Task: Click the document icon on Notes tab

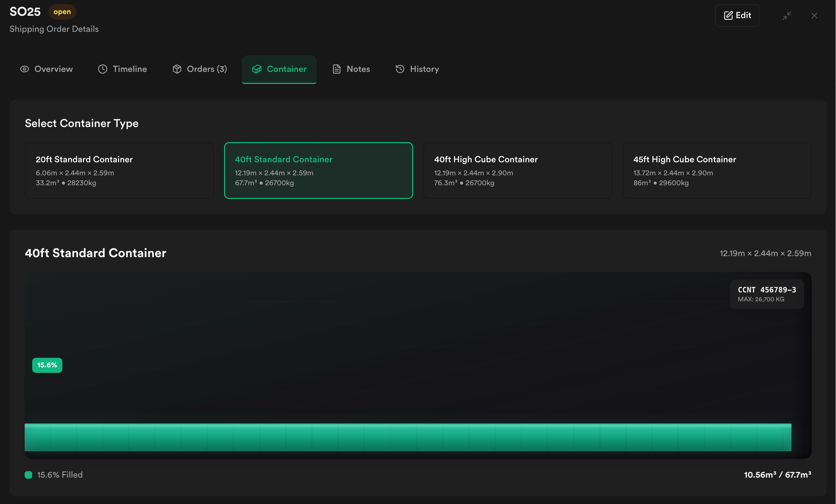Action: click(336, 69)
